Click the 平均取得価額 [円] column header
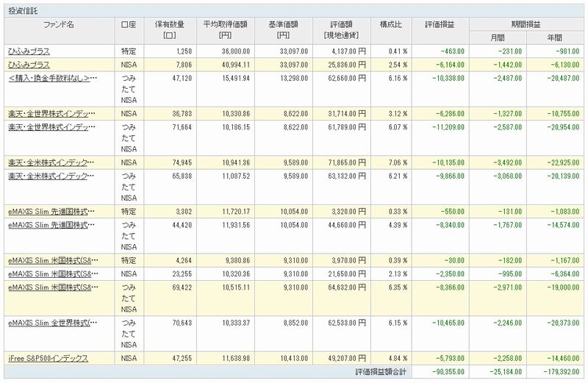 pos(226,30)
